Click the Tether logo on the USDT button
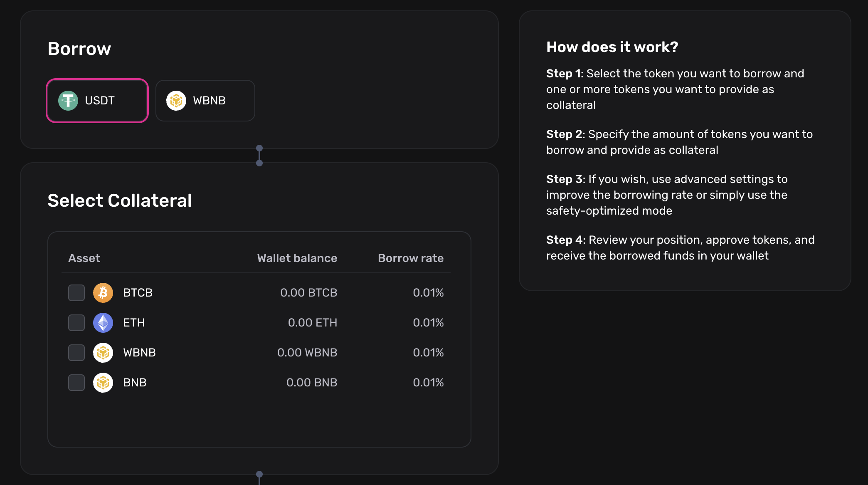Viewport: 868px width, 485px height. pos(68,100)
